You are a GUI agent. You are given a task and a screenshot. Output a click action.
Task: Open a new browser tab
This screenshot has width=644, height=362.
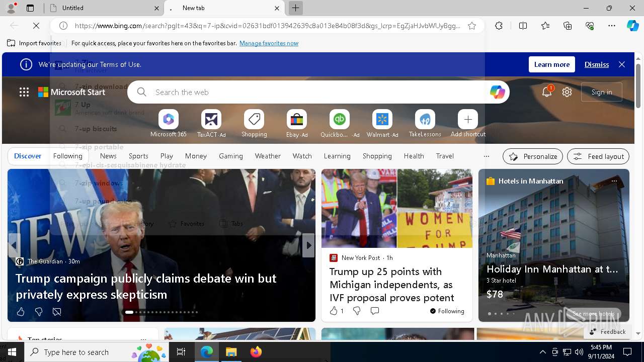(296, 8)
